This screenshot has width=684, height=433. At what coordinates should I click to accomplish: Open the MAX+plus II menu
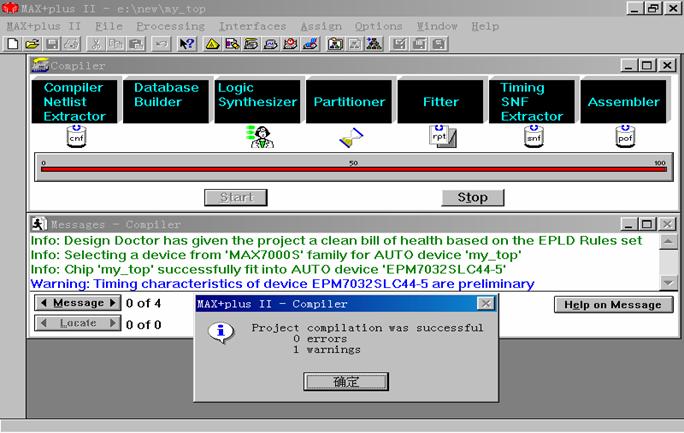[44, 26]
